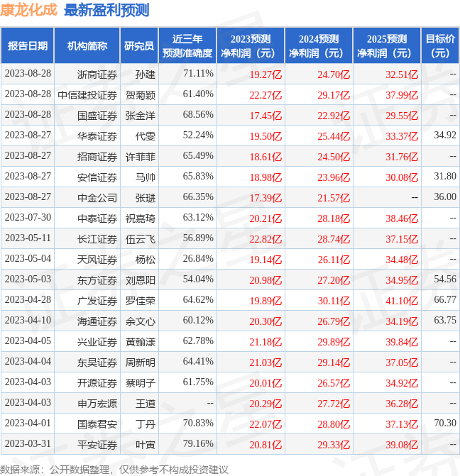
Task: Click the 安信证券 target price 31.80
Action: point(445,176)
